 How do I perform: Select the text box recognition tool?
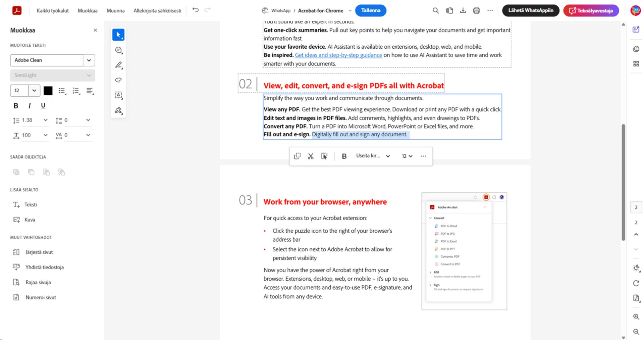pos(118,95)
